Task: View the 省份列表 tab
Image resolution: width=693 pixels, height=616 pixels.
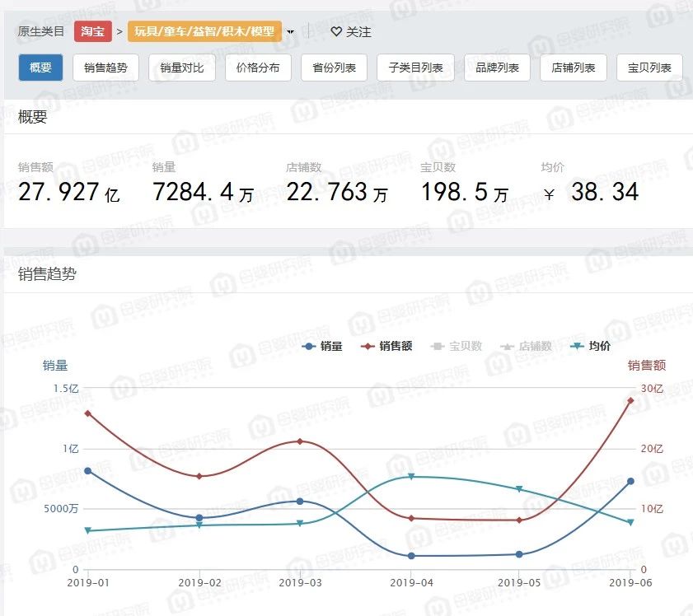Action: (334, 68)
